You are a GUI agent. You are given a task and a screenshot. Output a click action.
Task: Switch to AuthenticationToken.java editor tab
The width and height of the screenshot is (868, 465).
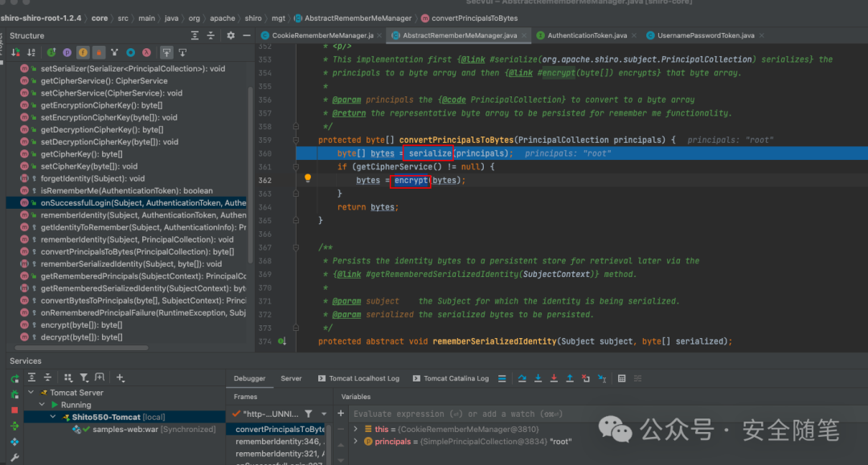587,35
